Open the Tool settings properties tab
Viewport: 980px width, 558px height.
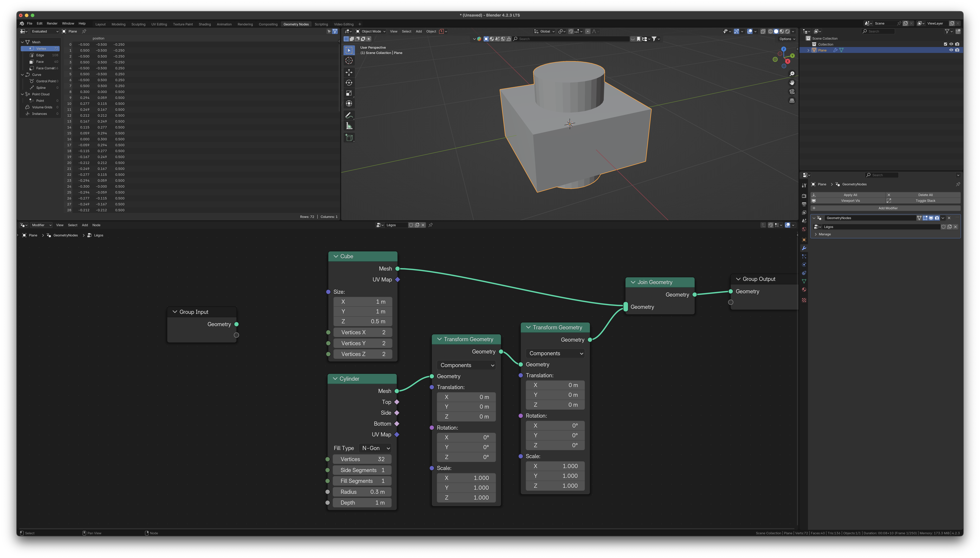click(804, 186)
